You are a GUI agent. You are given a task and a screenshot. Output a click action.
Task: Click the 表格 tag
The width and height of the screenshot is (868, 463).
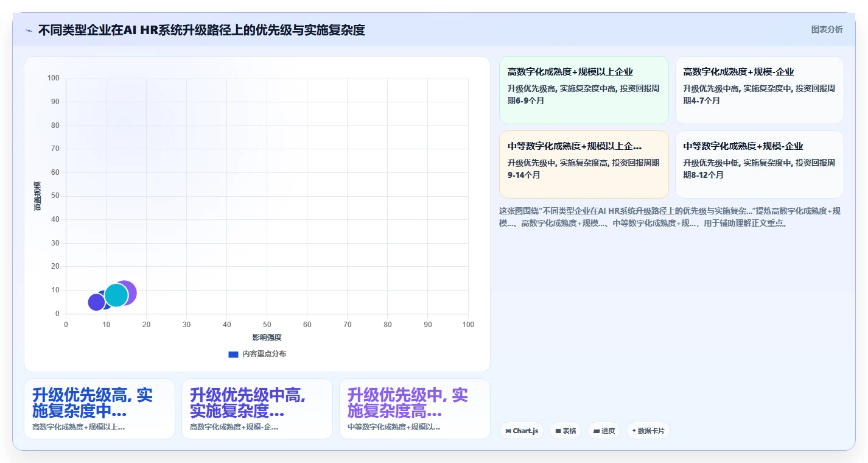[565, 431]
